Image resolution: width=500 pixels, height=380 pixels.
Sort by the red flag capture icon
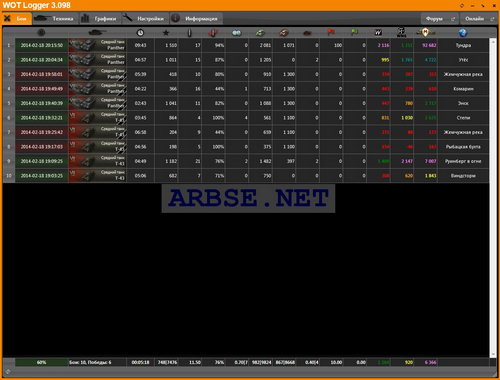(x=331, y=32)
